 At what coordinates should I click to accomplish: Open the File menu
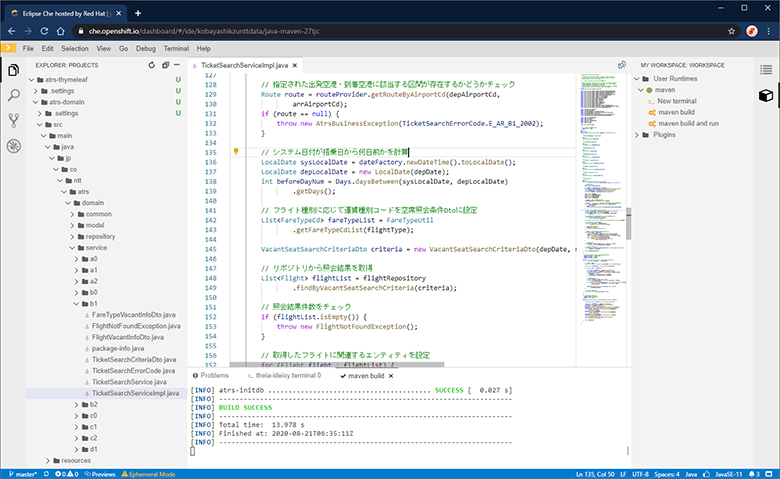pos(28,48)
